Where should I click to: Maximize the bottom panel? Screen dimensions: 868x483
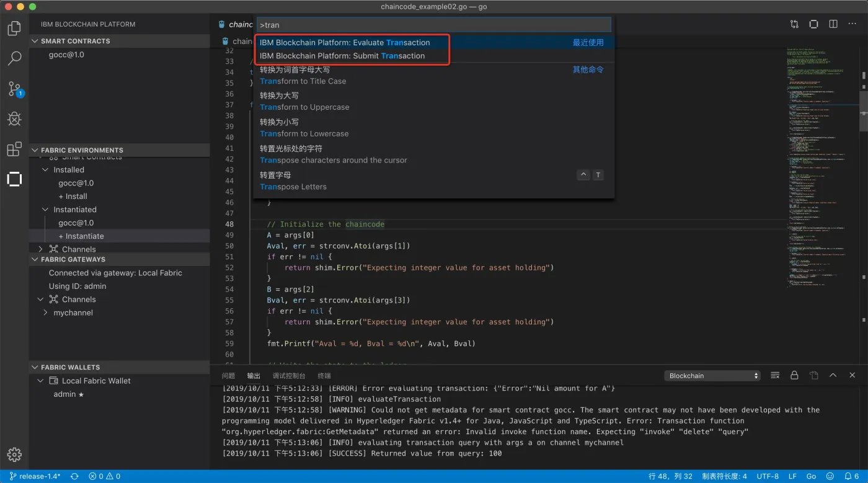pyautogui.click(x=833, y=375)
